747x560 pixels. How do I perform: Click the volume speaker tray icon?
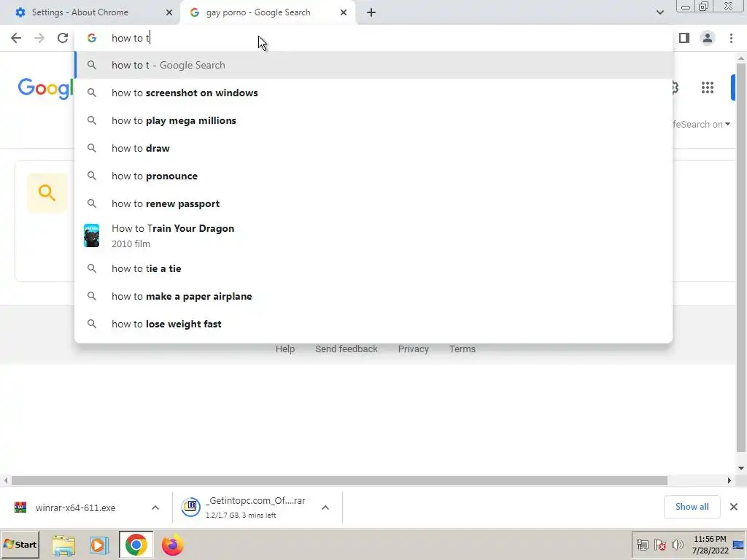tap(677, 545)
